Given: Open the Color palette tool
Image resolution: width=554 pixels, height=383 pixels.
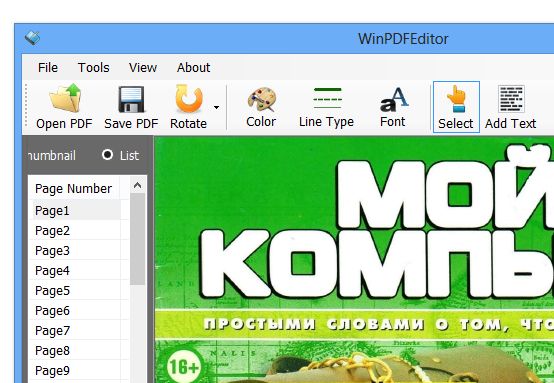Looking at the screenshot, I should coord(261,99).
